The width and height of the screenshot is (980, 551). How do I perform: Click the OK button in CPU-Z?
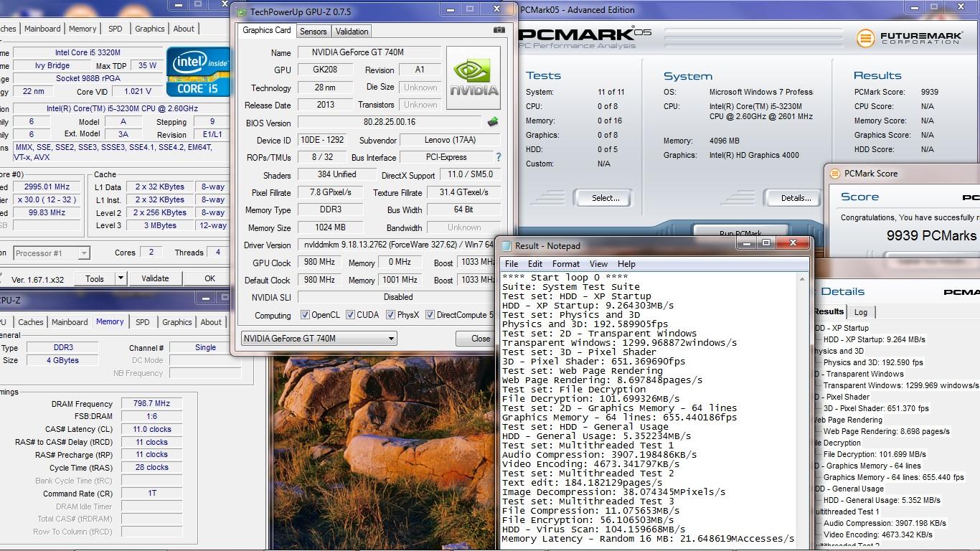[x=209, y=278]
